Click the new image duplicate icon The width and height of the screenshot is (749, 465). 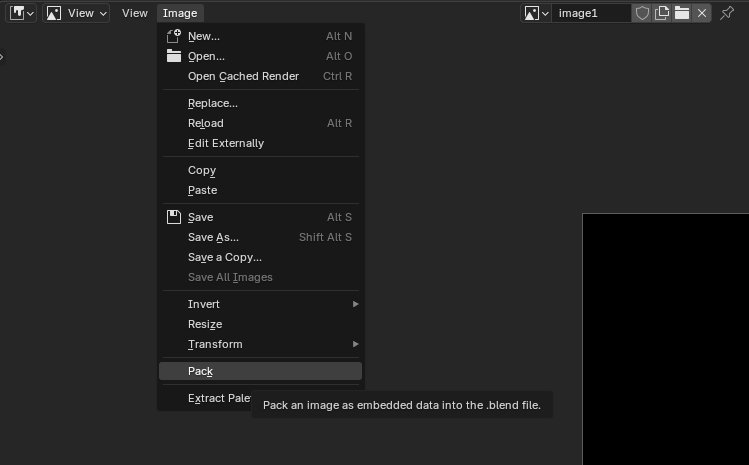(x=662, y=13)
